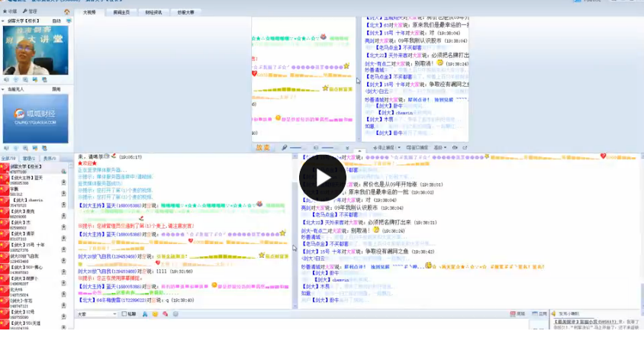Toggle 自动 mode for the first video

[56, 21]
